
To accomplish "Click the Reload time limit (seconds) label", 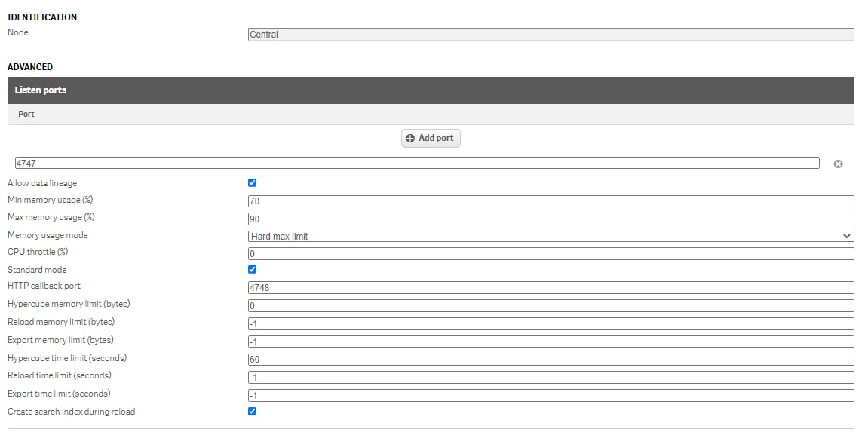I will 60,375.
